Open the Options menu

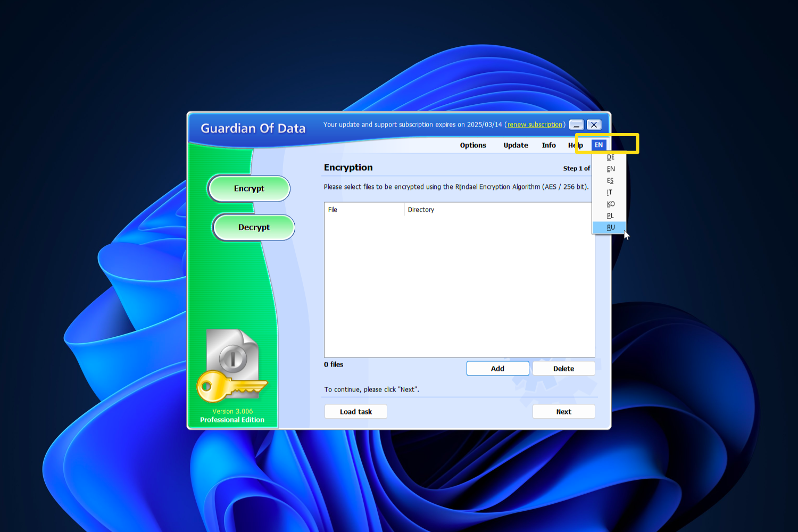(473, 145)
